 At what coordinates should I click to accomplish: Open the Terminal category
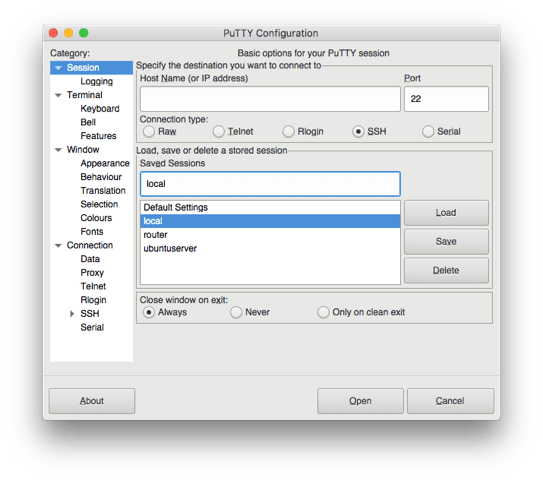84,95
